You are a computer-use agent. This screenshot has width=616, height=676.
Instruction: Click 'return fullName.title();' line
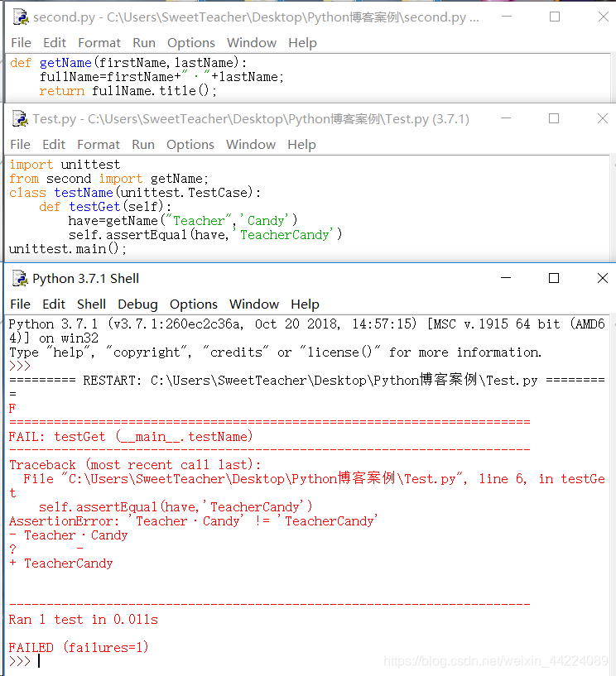[x=128, y=91]
